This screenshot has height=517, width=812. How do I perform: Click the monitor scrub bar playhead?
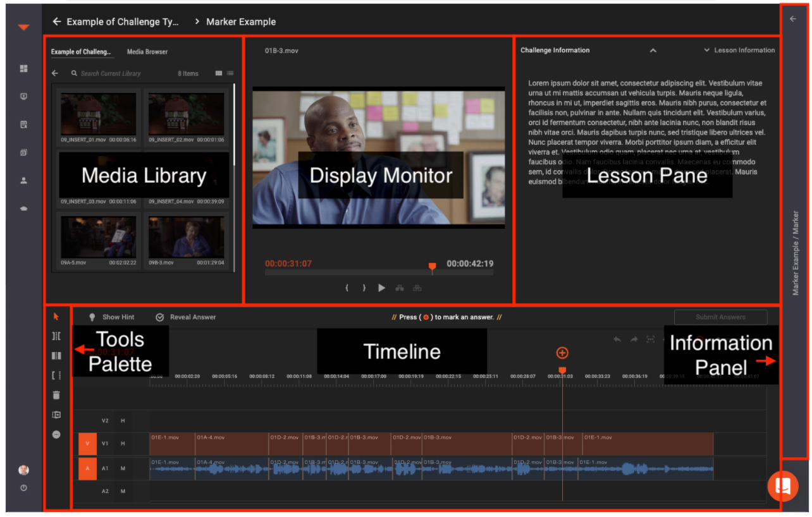coord(432,267)
